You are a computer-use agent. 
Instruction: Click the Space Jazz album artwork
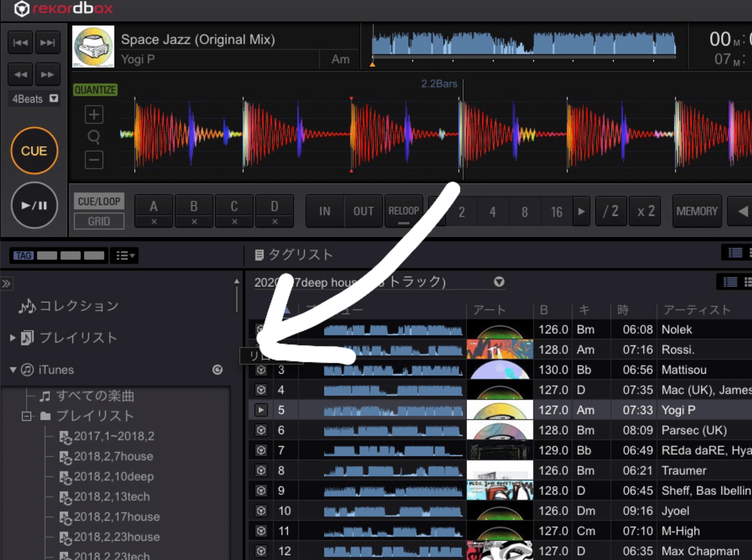tap(93, 47)
